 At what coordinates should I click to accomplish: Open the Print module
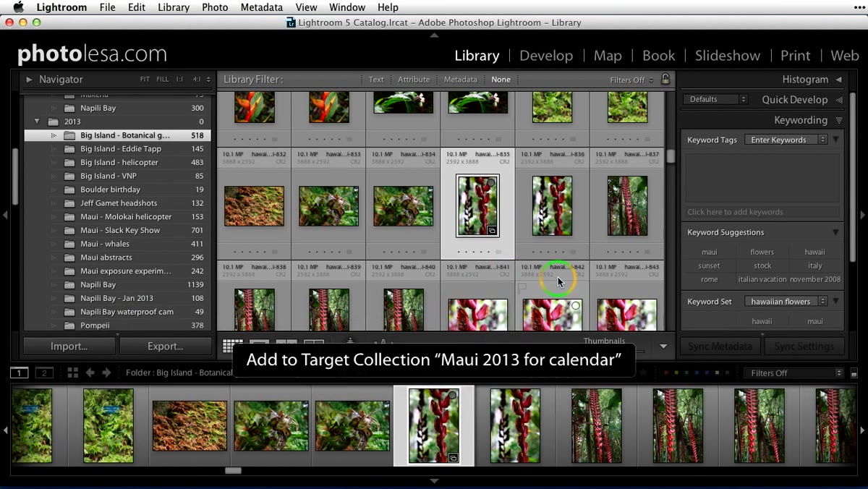tap(795, 56)
